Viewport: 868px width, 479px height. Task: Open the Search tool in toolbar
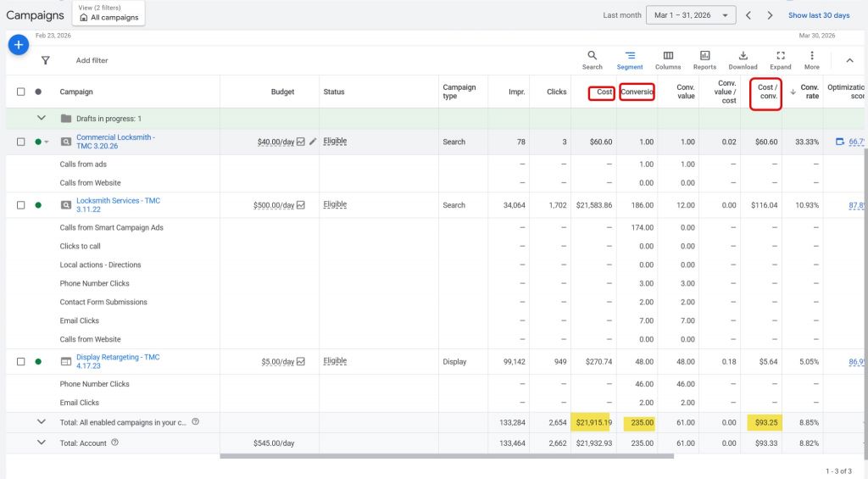point(592,60)
